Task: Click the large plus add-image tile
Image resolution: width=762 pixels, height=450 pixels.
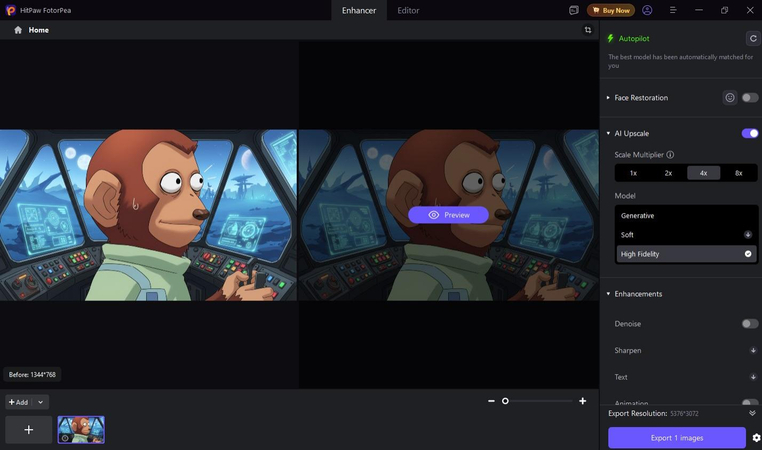Action: [29, 430]
